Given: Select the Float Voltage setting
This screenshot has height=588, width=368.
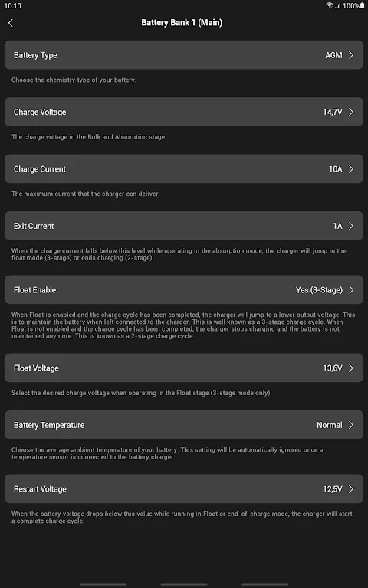Looking at the screenshot, I should (x=184, y=368).
